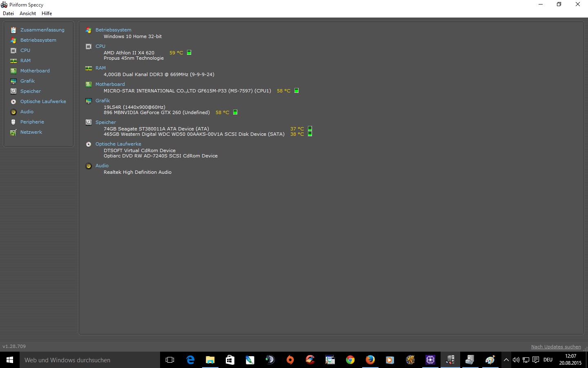Open Speicher in the left sidebar
Viewport: 588px width, 368px height.
[x=31, y=91]
